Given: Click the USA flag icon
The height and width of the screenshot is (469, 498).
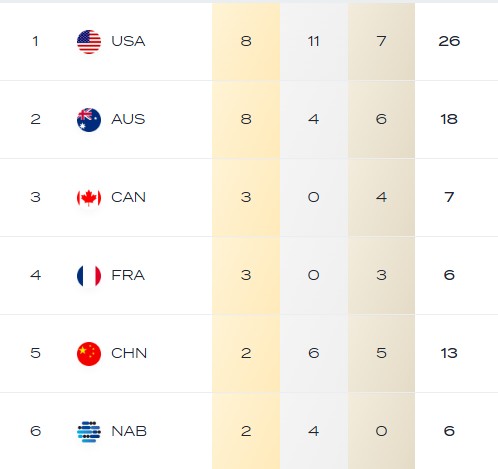Looking at the screenshot, I should tap(89, 42).
